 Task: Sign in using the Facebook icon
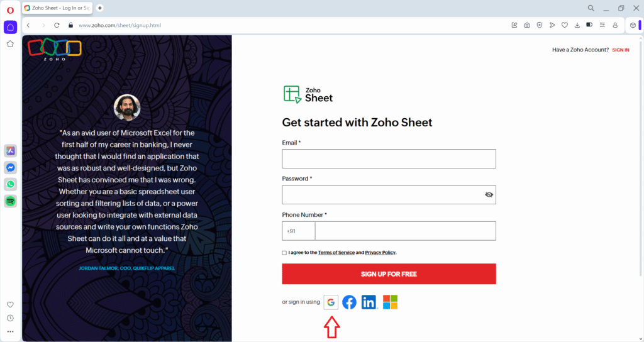pyautogui.click(x=349, y=302)
